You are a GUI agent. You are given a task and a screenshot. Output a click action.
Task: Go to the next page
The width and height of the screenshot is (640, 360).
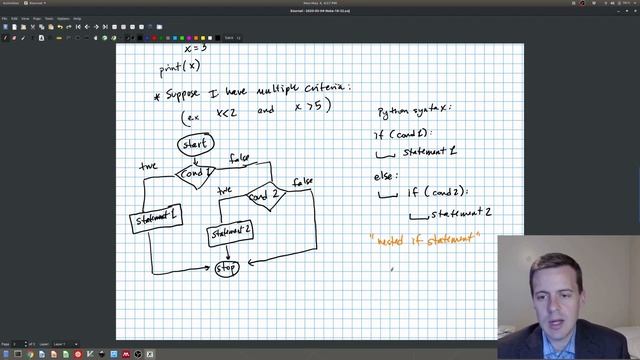(96, 27)
